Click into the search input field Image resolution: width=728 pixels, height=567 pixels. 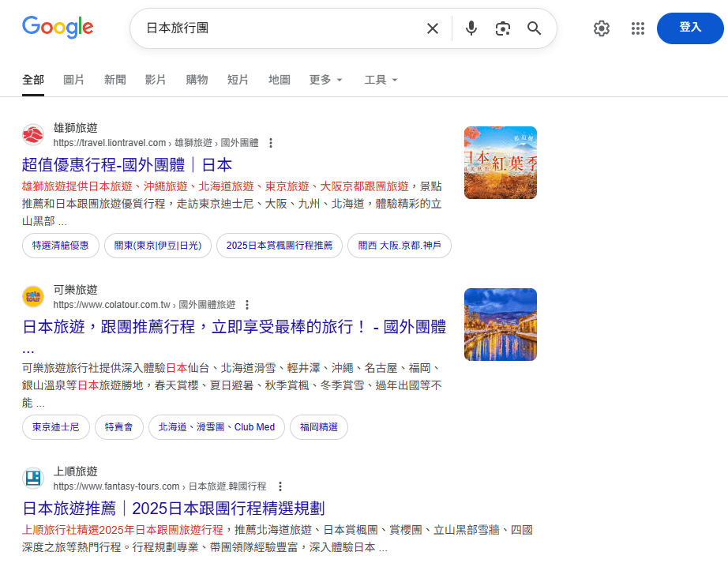(276, 28)
